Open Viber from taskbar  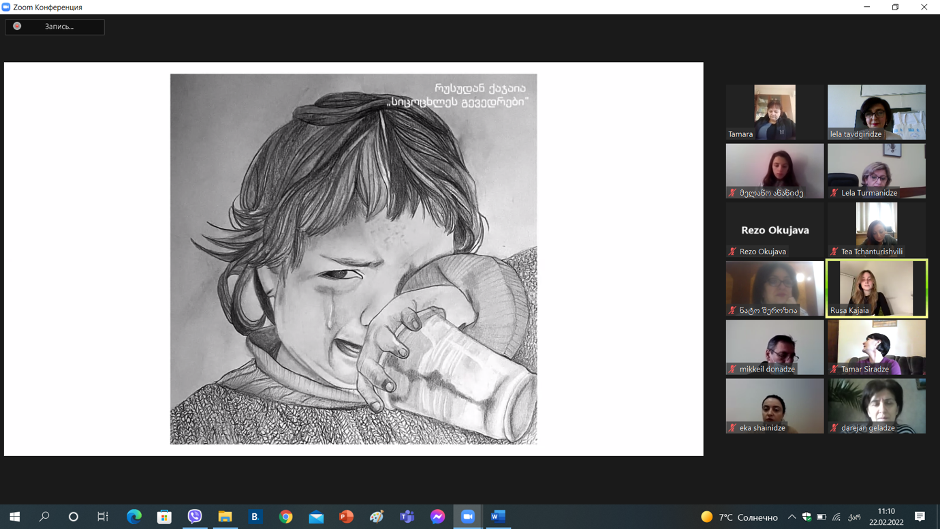coord(194,516)
